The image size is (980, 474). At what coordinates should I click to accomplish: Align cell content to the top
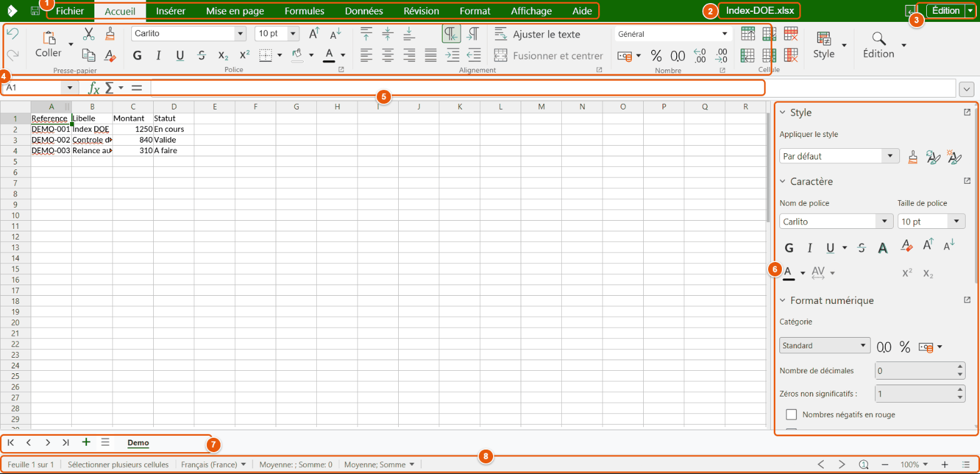click(367, 34)
